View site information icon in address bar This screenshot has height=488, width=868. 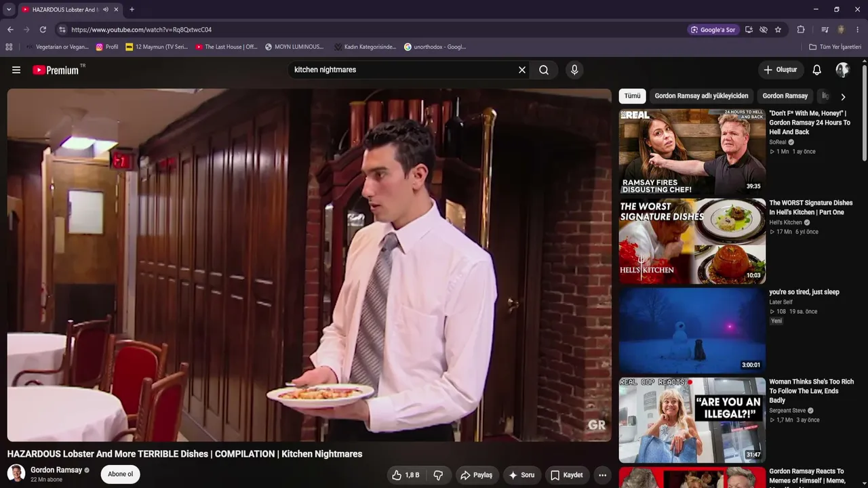(x=62, y=30)
